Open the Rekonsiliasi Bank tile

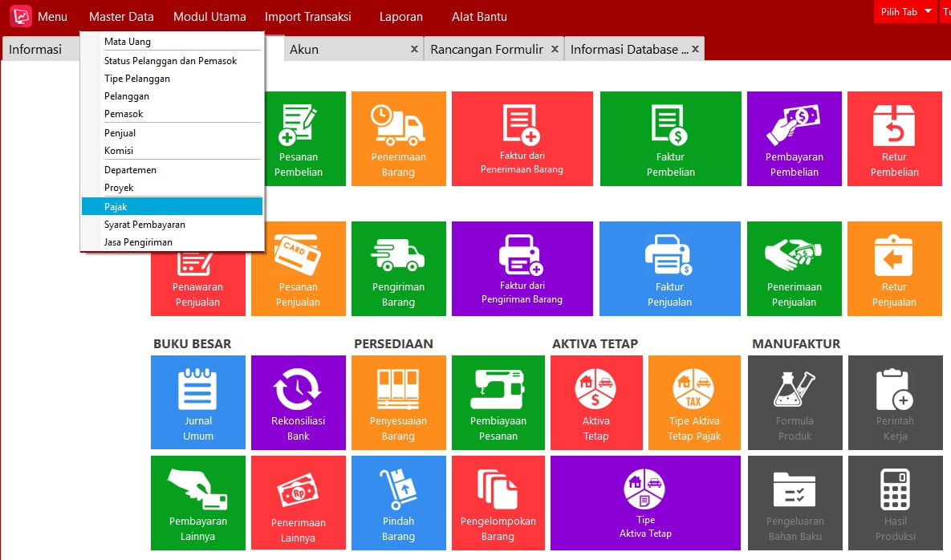click(x=299, y=403)
